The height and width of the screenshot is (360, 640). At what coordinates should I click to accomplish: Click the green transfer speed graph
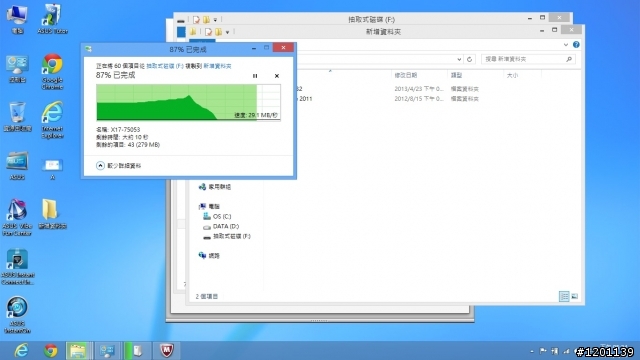(x=188, y=102)
